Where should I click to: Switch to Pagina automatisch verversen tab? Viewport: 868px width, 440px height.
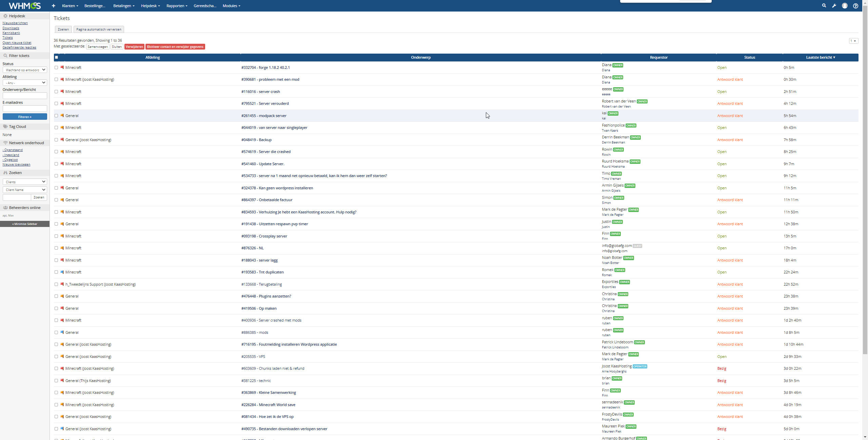pos(99,30)
